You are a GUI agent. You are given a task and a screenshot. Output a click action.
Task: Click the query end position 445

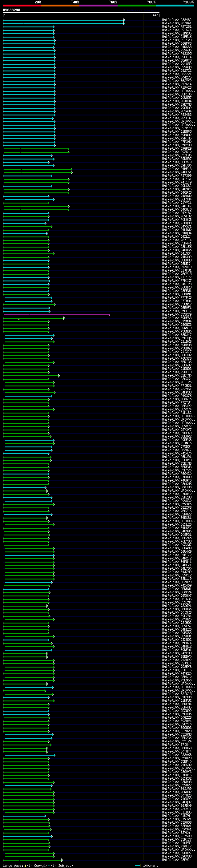tap(155, 15)
